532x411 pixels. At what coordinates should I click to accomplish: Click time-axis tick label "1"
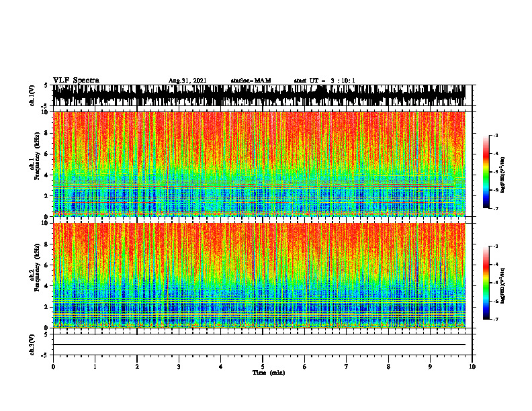(x=95, y=367)
